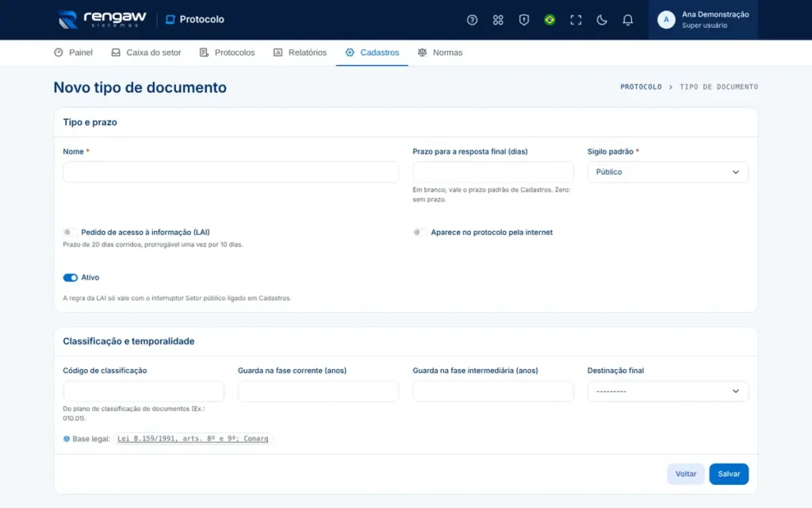Click 'A regra da LAI só vale' note
Viewport: 812px width, 508px height.
coord(177,298)
